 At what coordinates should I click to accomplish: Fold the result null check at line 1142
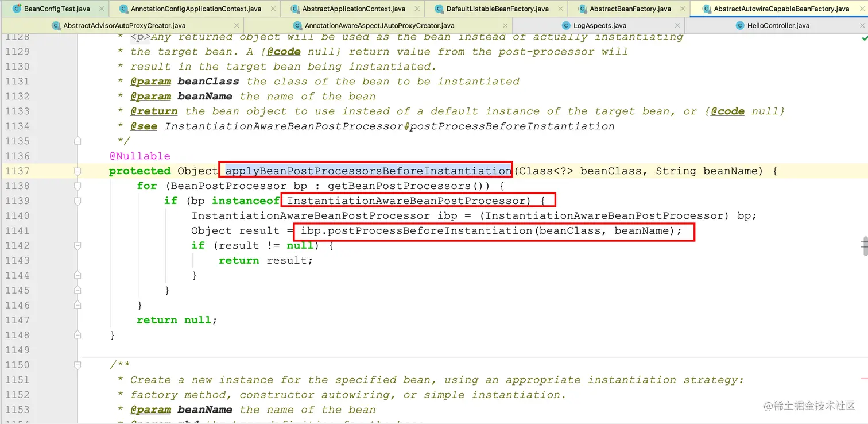77,245
